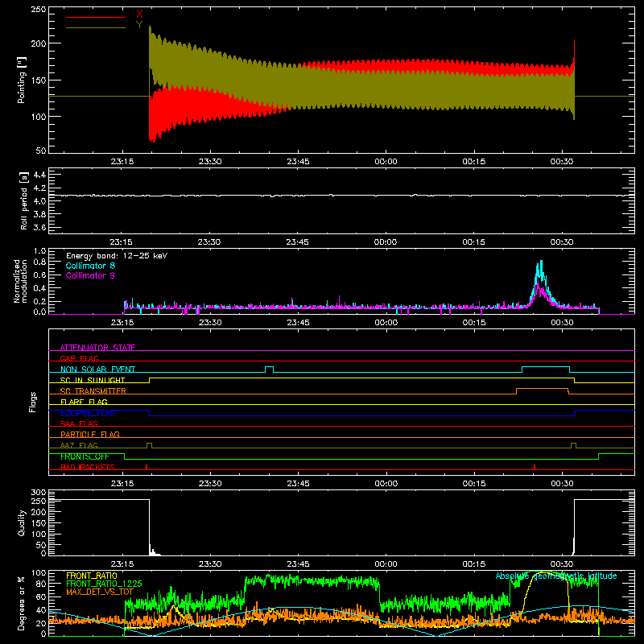This screenshot has height=644, width=644.
Task: Click the olive Y legend label
Action: coord(139,25)
